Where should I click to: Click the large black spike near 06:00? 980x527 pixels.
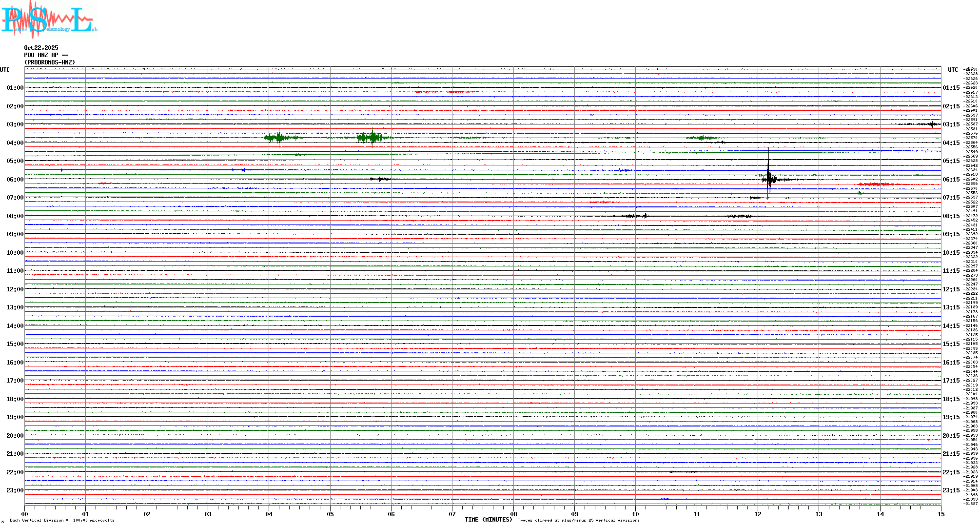point(768,179)
